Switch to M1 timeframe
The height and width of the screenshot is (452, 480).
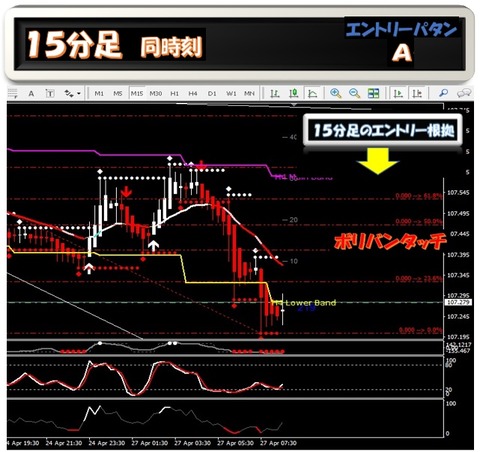point(99,94)
